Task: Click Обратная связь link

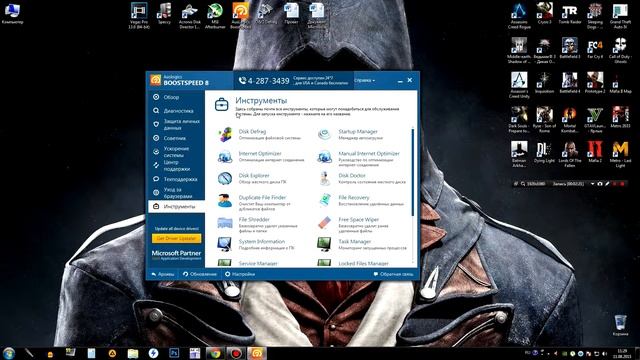Action: 393,274
